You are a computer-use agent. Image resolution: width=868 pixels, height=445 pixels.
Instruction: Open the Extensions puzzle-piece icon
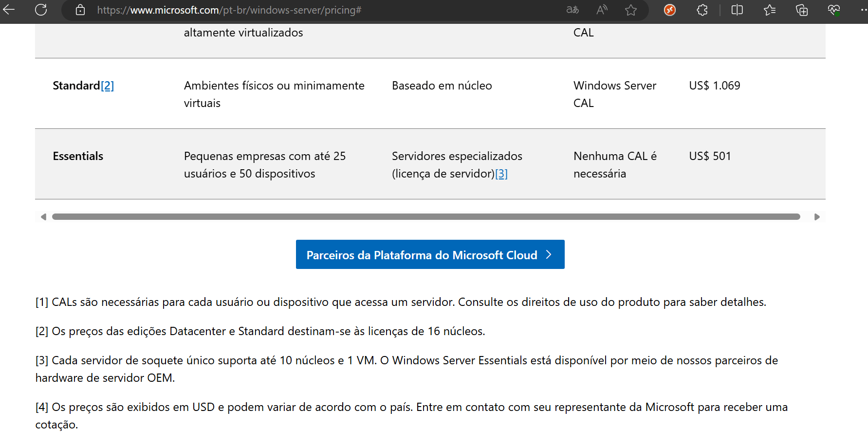point(702,10)
